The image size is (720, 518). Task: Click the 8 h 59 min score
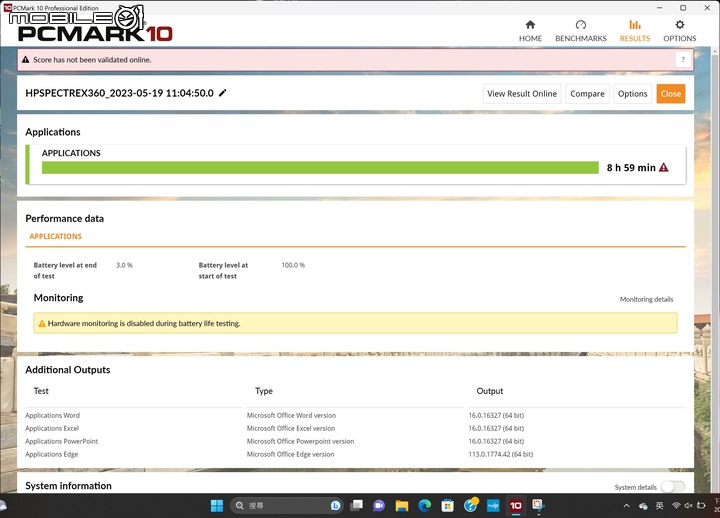coord(631,168)
